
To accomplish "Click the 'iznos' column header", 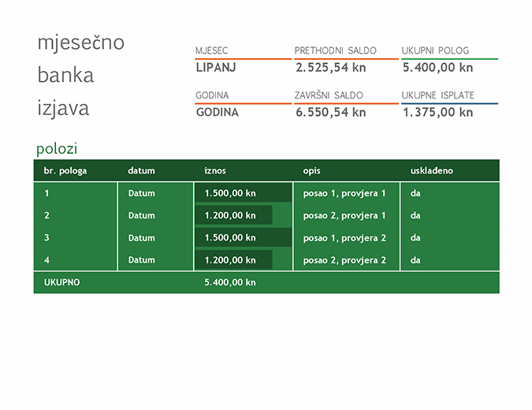I will coord(215,170).
